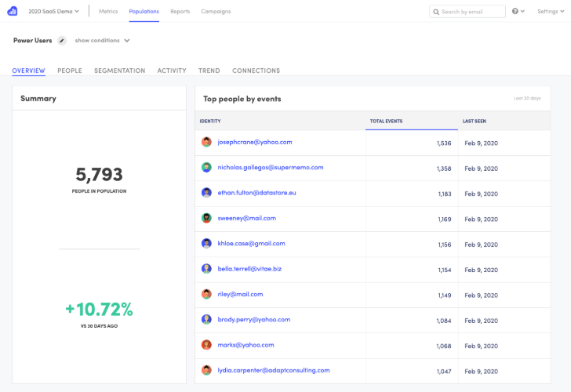Click sweeney avatar icon
Screen dimensions: 571x392
tap(206, 218)
